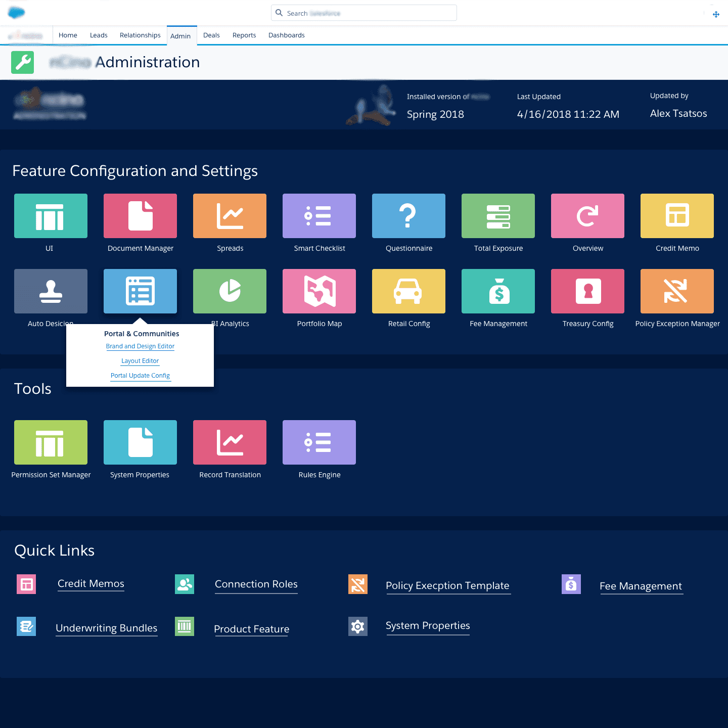Viewport: 728px width, 728px height.
Task: Open the Spreads tile
Action: pos(230,216)
